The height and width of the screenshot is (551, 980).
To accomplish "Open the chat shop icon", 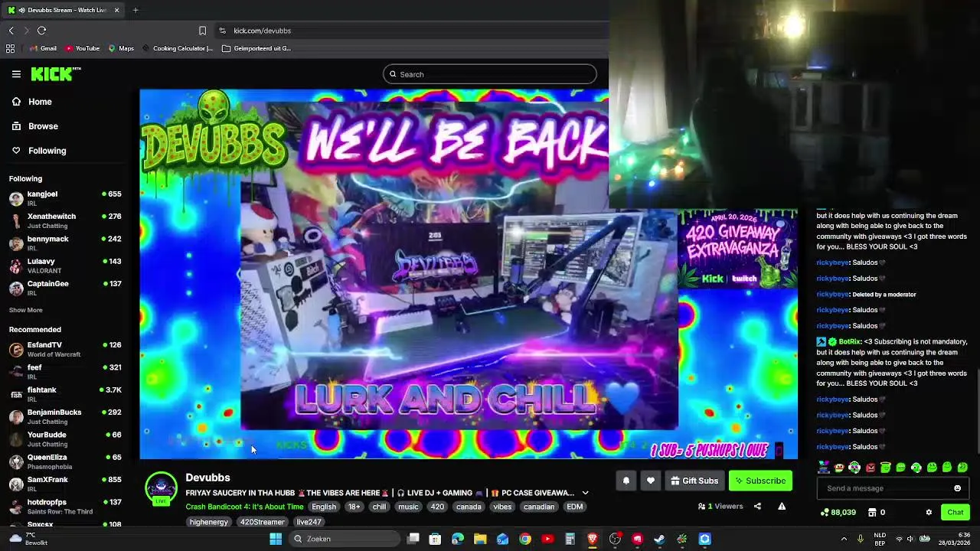I will click(x=872, y=513).
